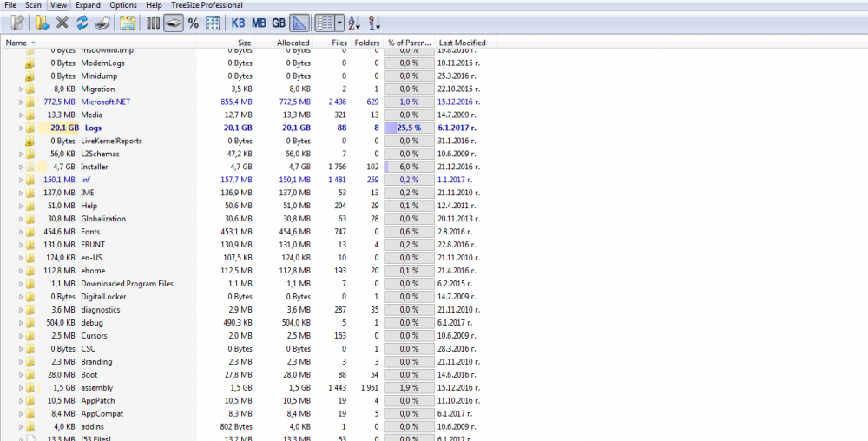Click the select folder to scan icon

point(42,23)
